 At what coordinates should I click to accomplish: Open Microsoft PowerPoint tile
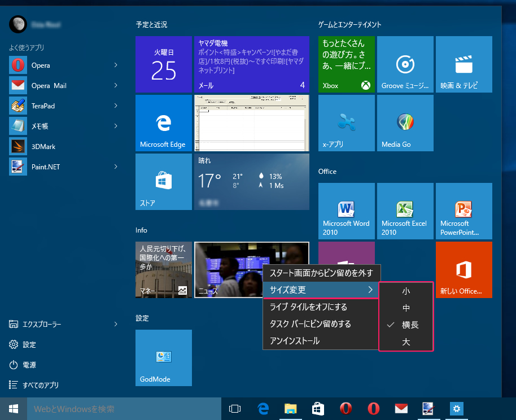464,211
